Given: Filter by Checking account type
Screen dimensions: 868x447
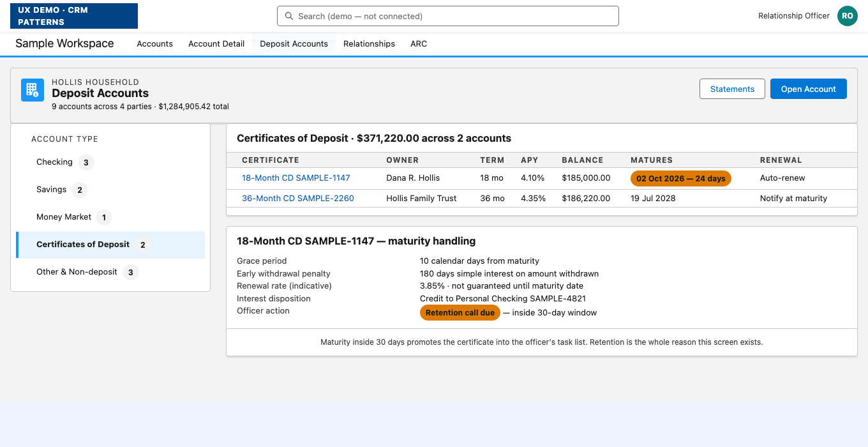Looking at the screenshot, I should coord(110,162).
